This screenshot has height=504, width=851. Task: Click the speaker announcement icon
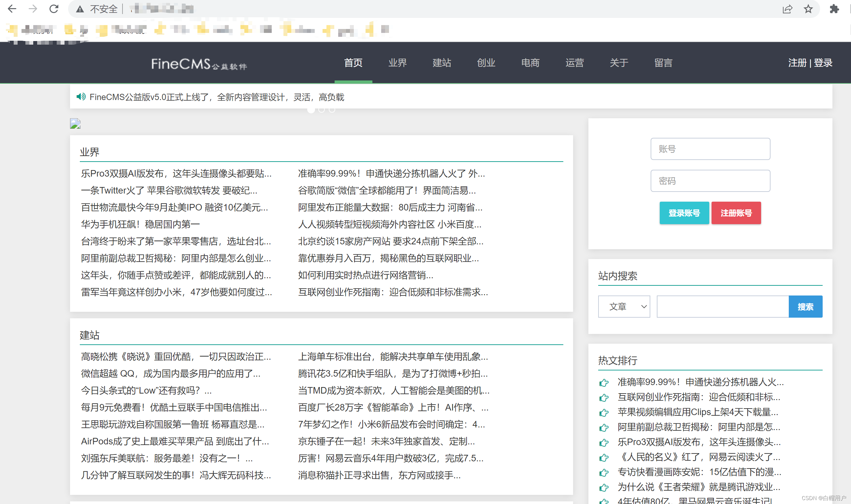81,97
